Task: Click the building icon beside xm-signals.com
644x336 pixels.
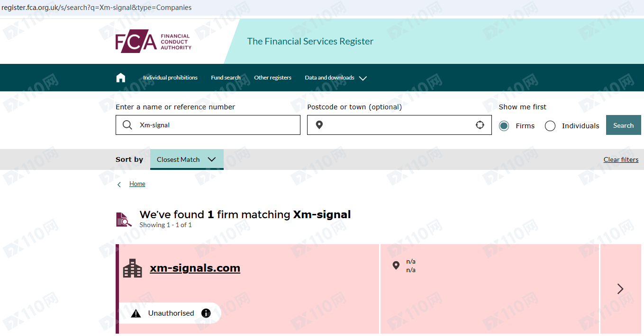Action: 133,268
